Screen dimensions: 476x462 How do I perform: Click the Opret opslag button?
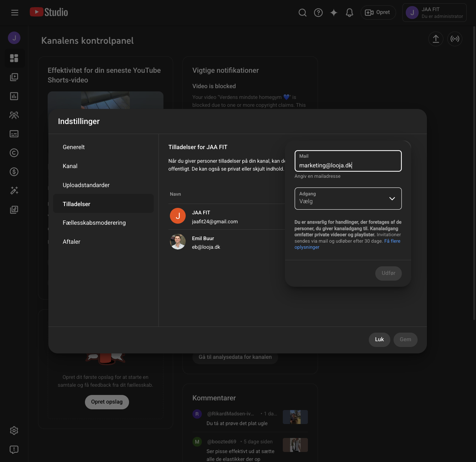(x=107, y=402)
